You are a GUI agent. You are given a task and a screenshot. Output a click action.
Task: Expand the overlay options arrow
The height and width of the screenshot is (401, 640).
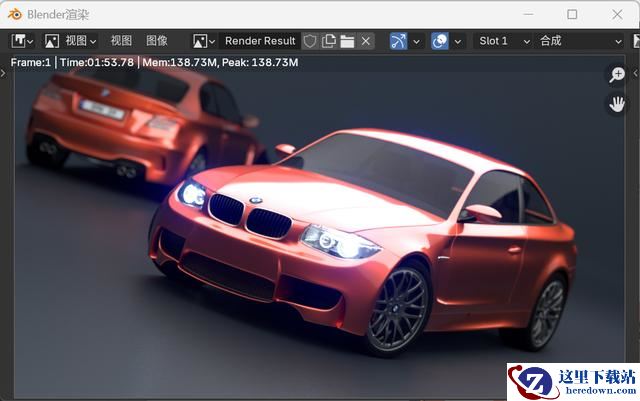(x=458, y=41)
